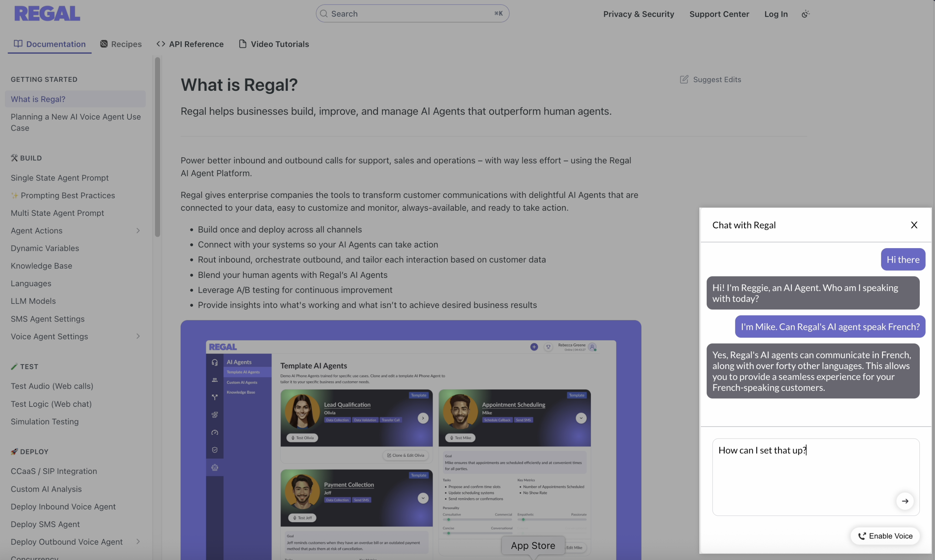Click the Enable Voice phone icon
Image resolution: width=935 pixels, height=560 pixels.
862,536
